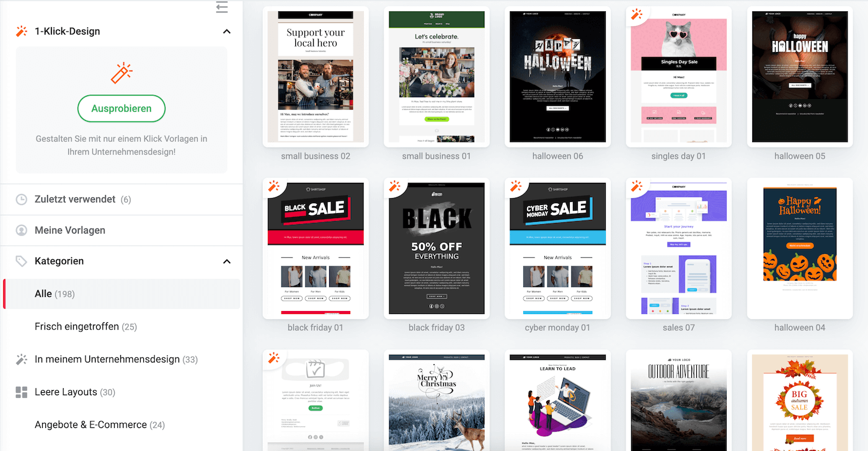Click wand badge on sales 07
The image size is (868, 451).
pyautogui.click(x=636, y=186)
